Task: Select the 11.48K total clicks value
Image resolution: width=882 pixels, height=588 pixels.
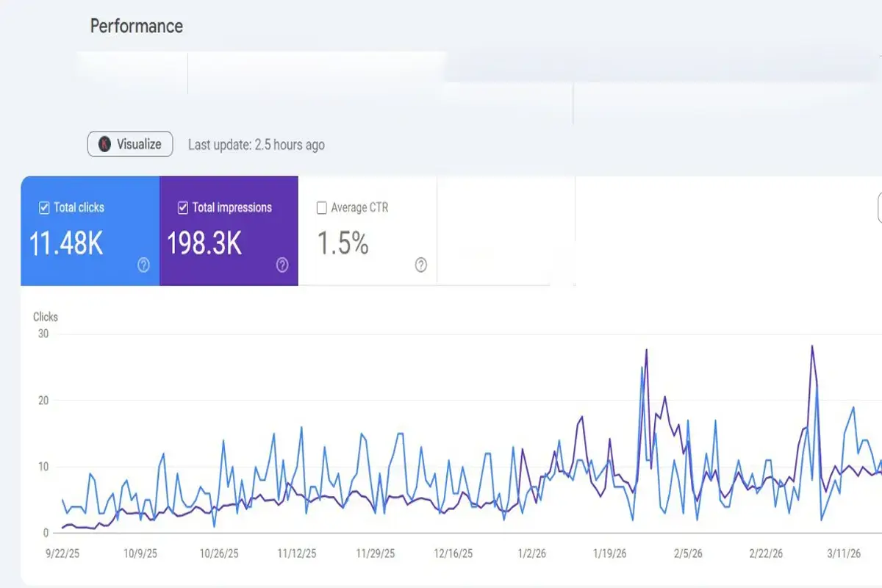Action: click(66, 243)
